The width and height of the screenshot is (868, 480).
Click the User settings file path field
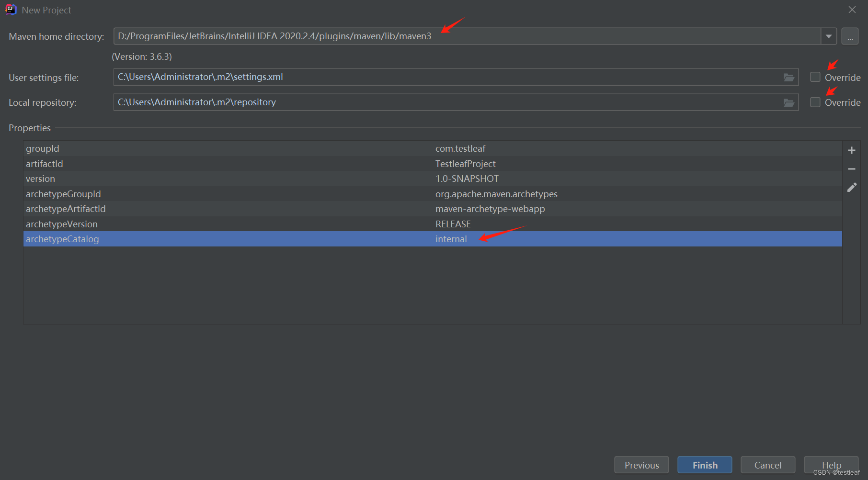[456, 77]
